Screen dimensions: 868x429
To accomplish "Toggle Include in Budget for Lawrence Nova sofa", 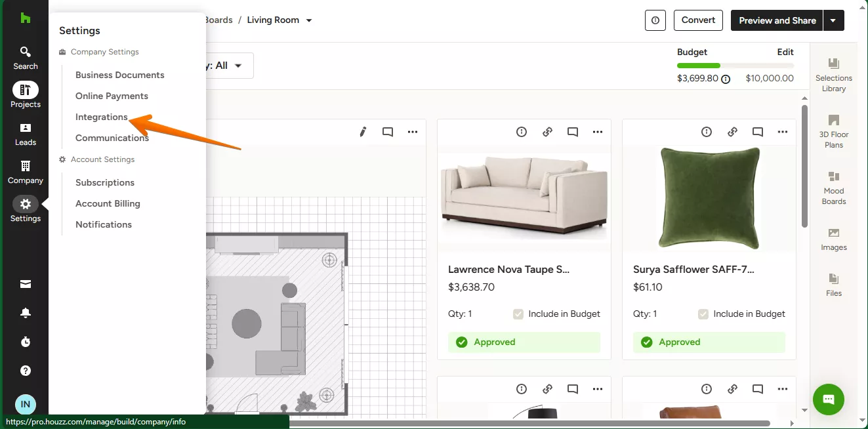I will point(518,314).
